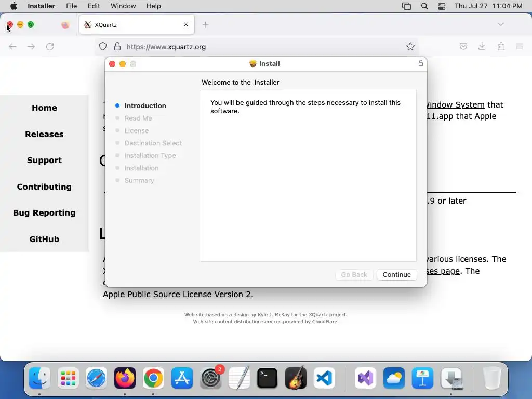Click the License installer step

click(x=137, y=130)
